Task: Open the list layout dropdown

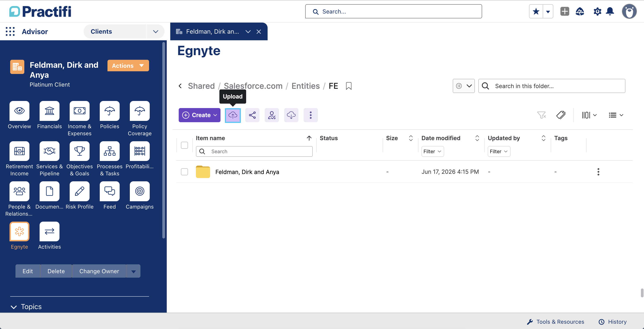Action: pos(616,115)
